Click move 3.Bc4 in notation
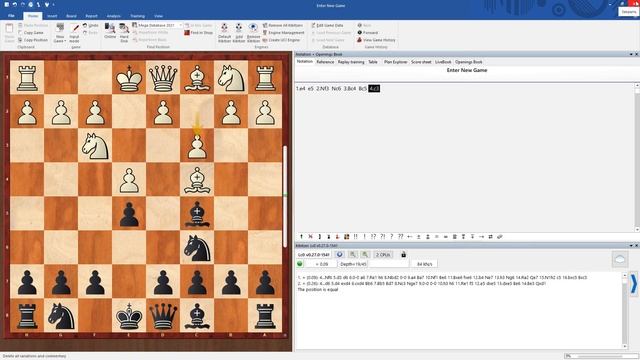This screenshot has height=360, width=640. 350,89
